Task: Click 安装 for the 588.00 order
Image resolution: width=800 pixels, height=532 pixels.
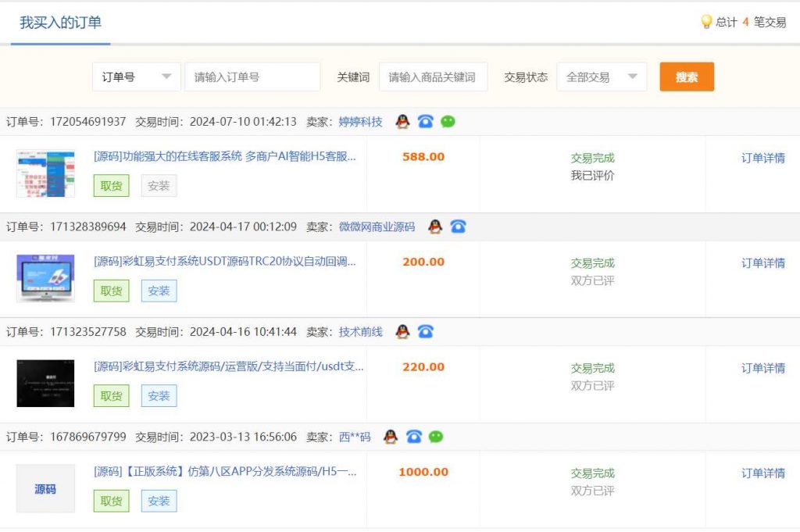Action: pyautogui.click(x=159, y=186)
